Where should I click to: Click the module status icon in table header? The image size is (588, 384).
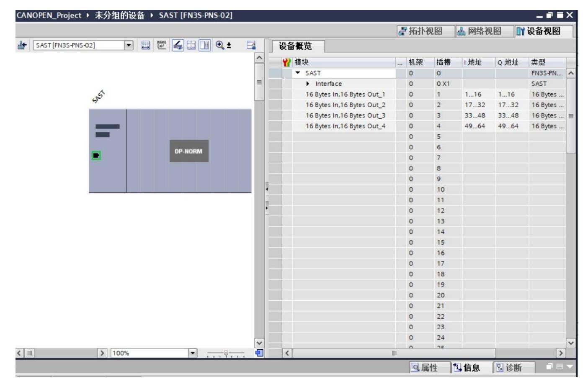(x=286, y=62)
